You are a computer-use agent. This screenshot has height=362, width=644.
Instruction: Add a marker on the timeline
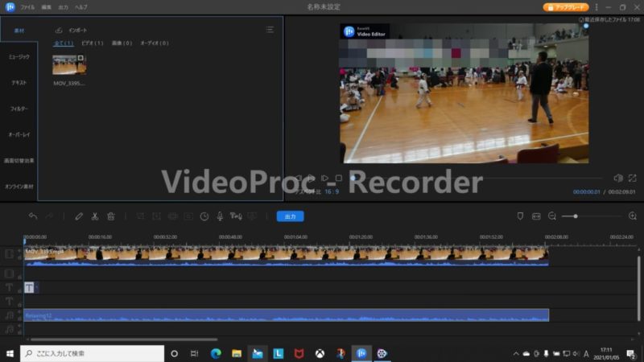tap(520, 216)
